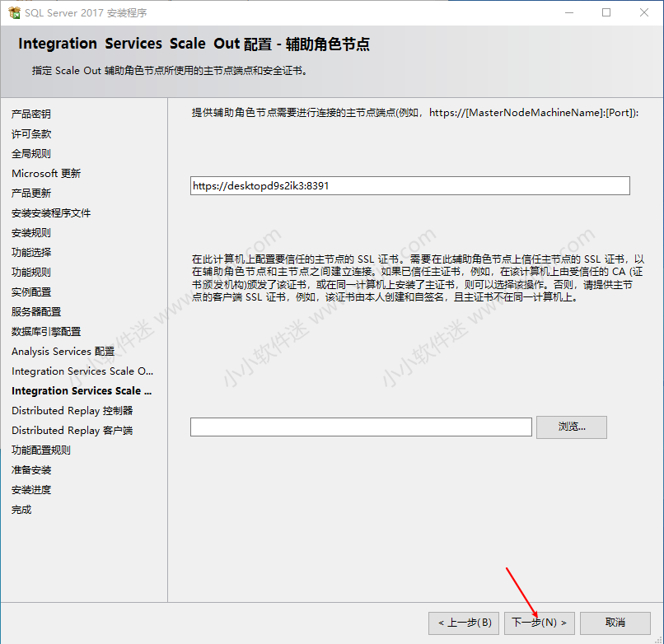This screenshot has width=664, height=644.
Task: Select the 完成 step in sidebar
Action: click(x=21, y=510)
